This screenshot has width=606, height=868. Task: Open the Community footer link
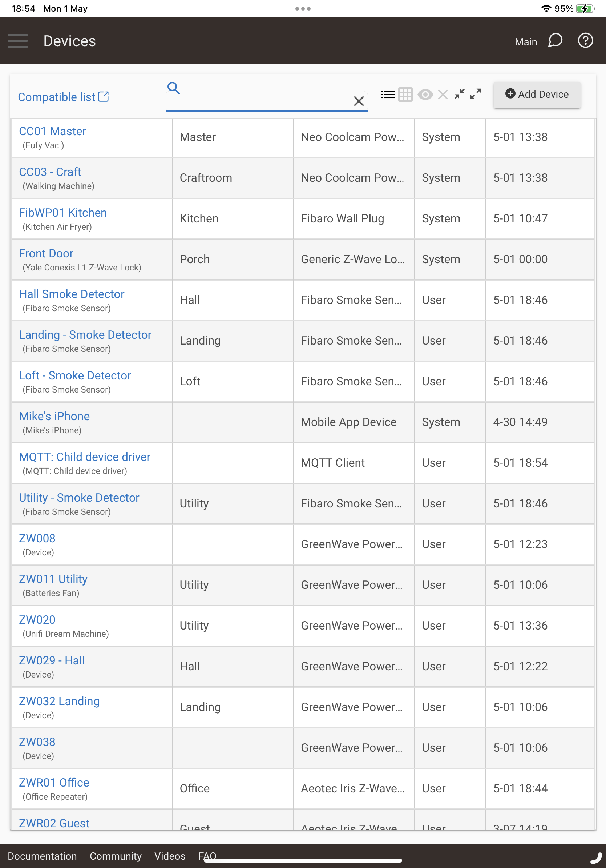point(116,856)
